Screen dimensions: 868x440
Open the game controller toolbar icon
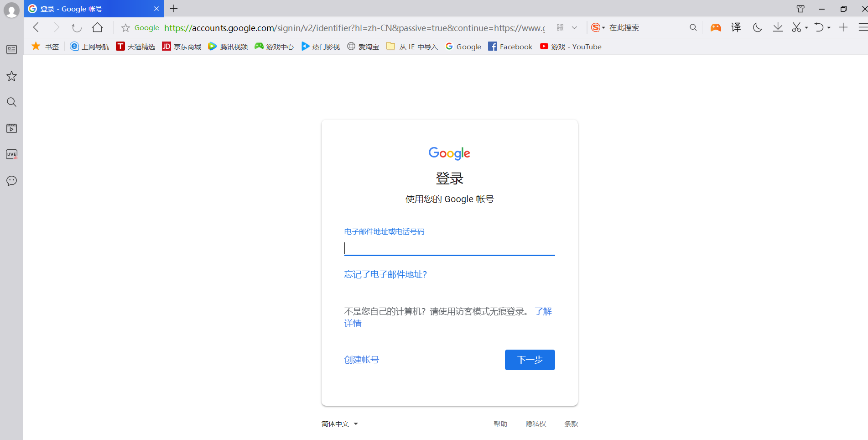pos(716,27)
